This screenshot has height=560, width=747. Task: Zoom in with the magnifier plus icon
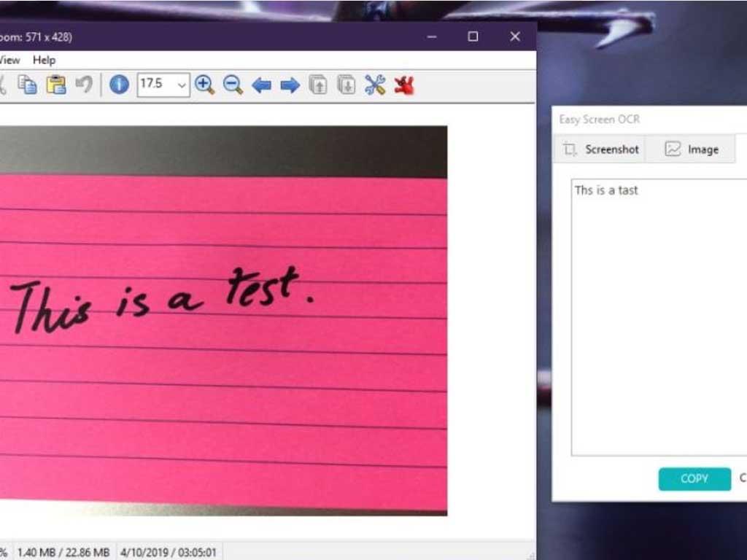(x=205, y=85)
